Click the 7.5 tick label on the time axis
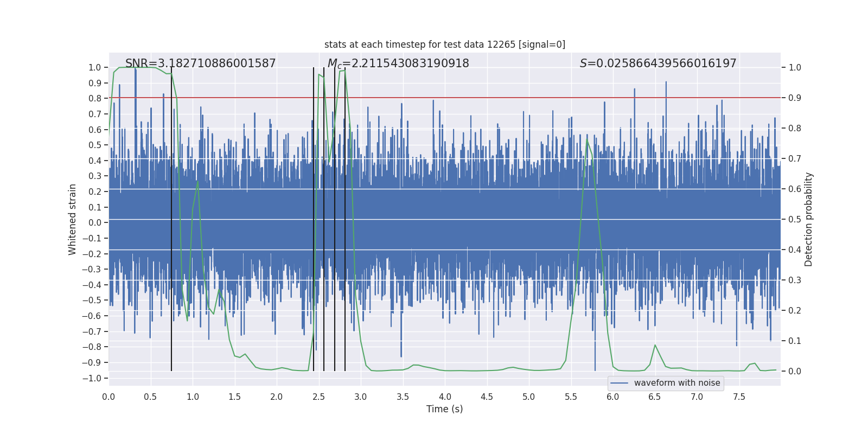The height and width of the screenshot is (434, 868). tap(739, 397)
